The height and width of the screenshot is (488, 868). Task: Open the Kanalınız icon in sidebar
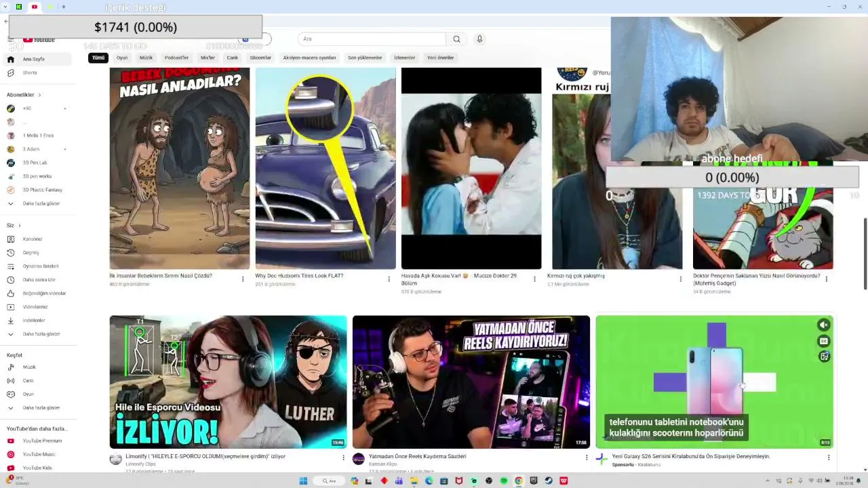click(10, 239)
